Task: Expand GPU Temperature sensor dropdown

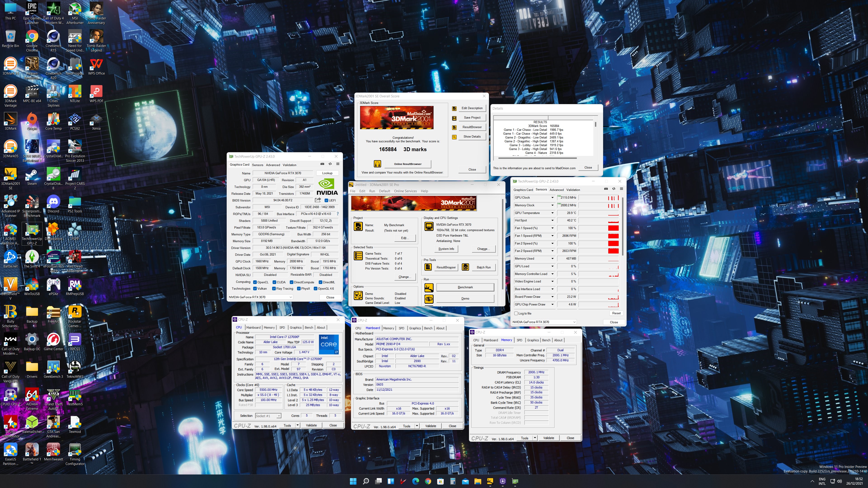Action: (552, 213)
